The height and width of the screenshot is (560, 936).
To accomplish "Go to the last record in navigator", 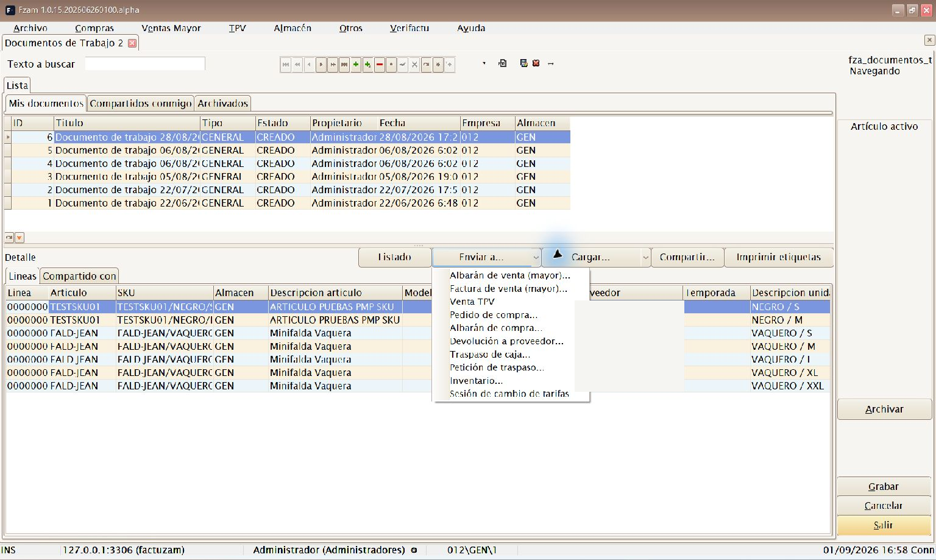I will 344,64.
